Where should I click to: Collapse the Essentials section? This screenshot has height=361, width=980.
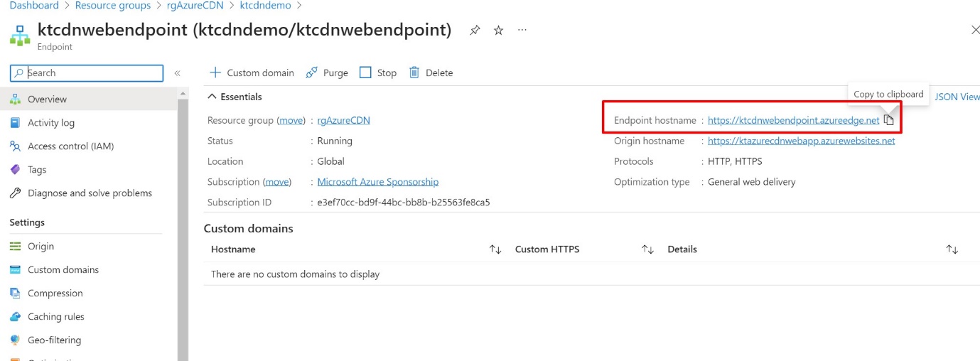[x=212, y=97]
